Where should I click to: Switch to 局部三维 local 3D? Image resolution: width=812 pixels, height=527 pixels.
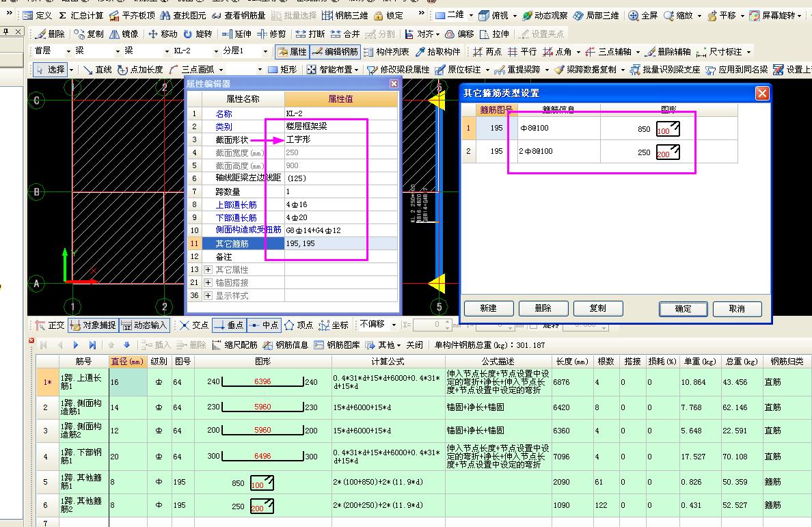[x=596, y=16]
